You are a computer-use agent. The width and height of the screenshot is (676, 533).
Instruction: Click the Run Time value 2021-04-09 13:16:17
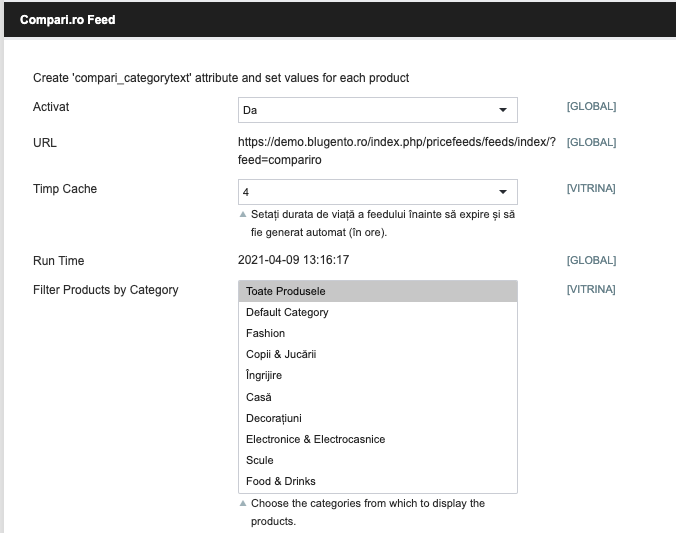click(294, 260)
